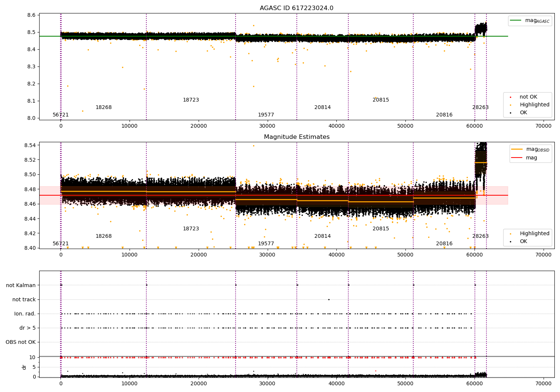Click the 'Magnitude Estimates' panel title
This screenshot has width=560, height=392.
click(x=296, y=137)
